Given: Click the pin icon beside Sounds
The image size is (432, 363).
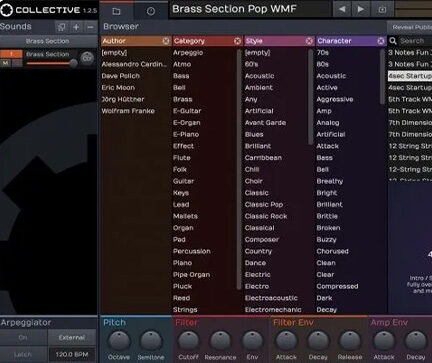Looking at the screenshot, I should click(x=62, y=27).
